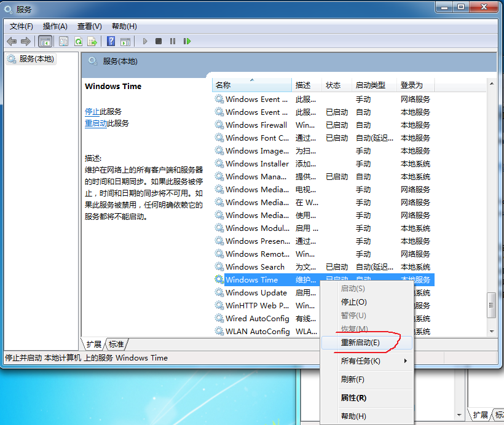Click the Properties toolbar icon

[x=64, y=41]
